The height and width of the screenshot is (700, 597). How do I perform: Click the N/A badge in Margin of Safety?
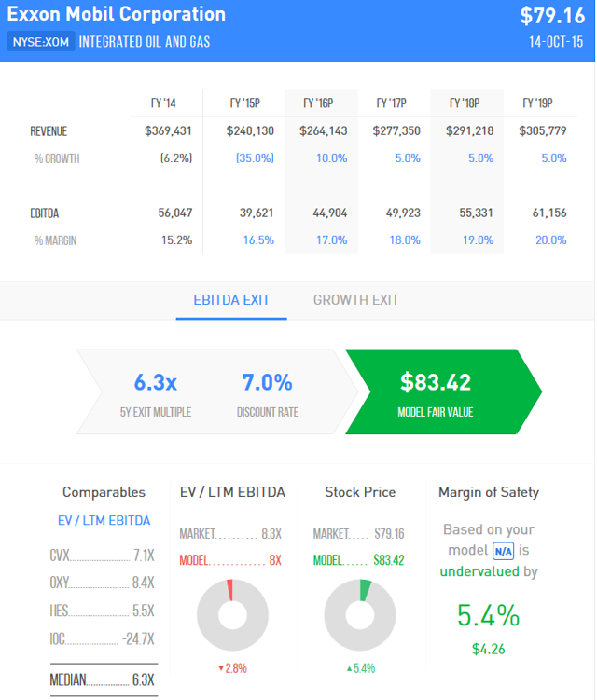tap(503, 551)
